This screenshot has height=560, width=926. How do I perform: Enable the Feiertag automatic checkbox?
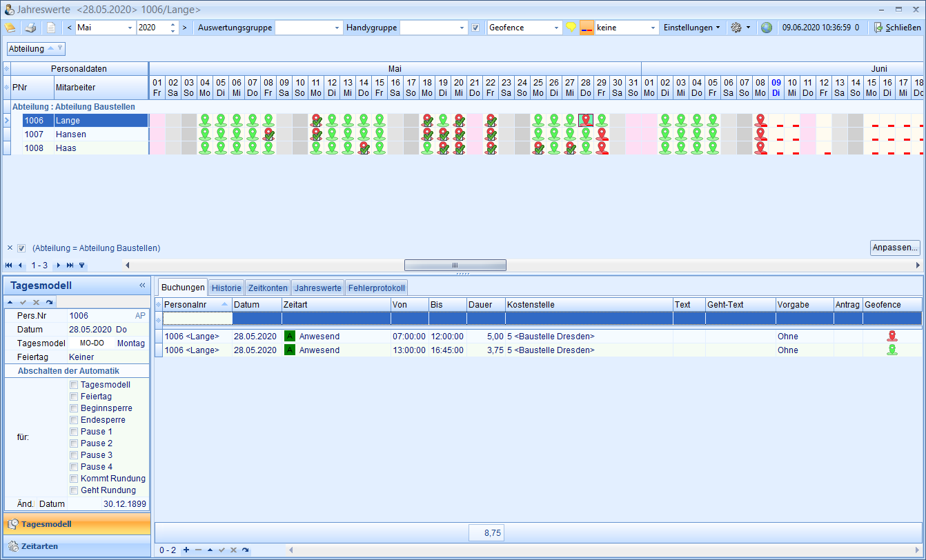pos(74,397)
